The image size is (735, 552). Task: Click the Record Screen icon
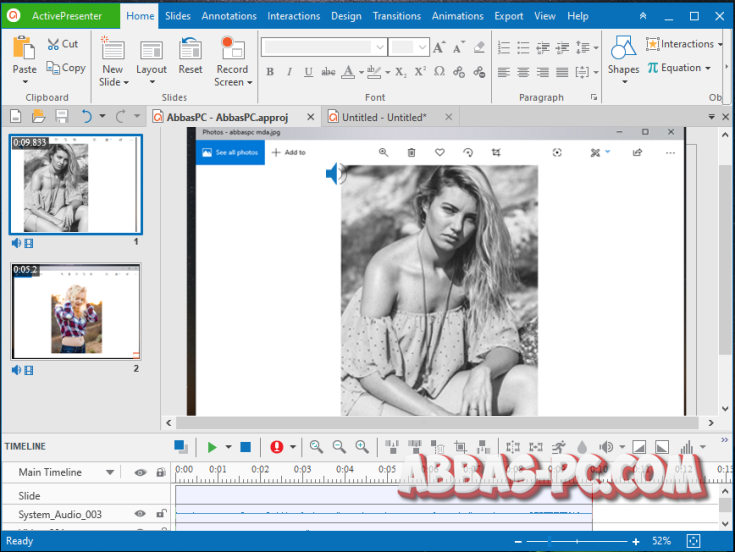coord(232,50)
